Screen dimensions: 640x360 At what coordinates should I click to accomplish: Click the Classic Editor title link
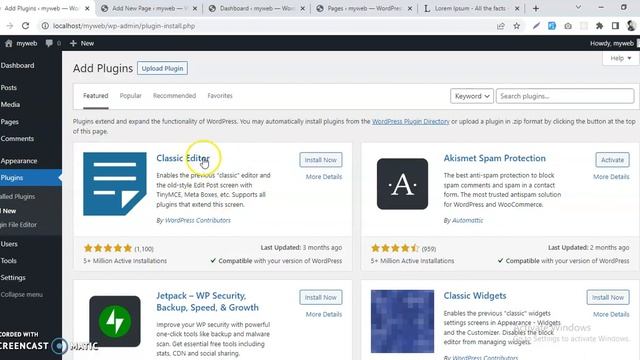click(x=183, y=158)
